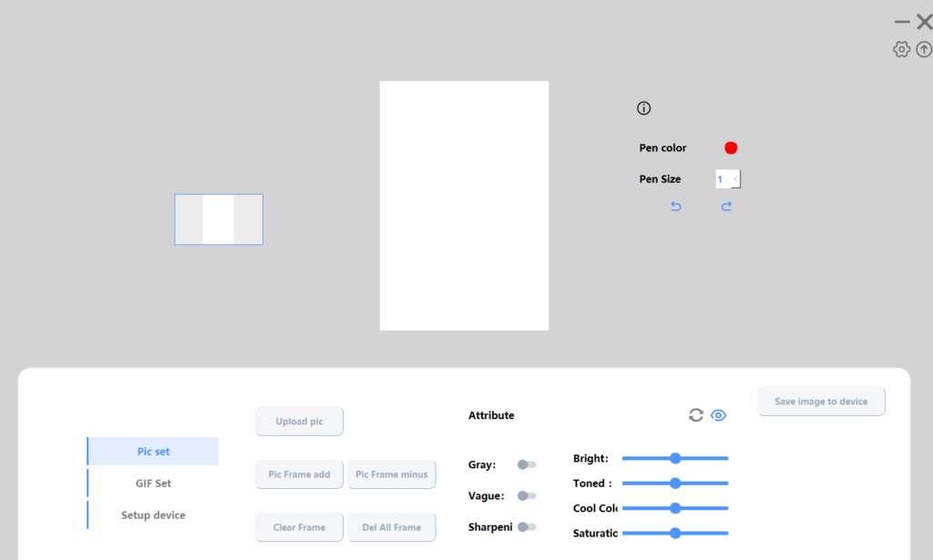Reset attributes with the refresh icon

696,415
